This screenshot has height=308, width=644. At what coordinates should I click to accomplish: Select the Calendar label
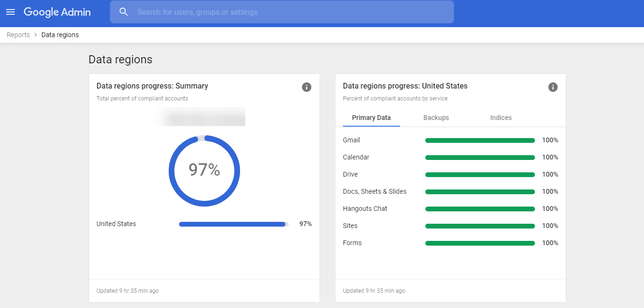[x=355, y=157]
